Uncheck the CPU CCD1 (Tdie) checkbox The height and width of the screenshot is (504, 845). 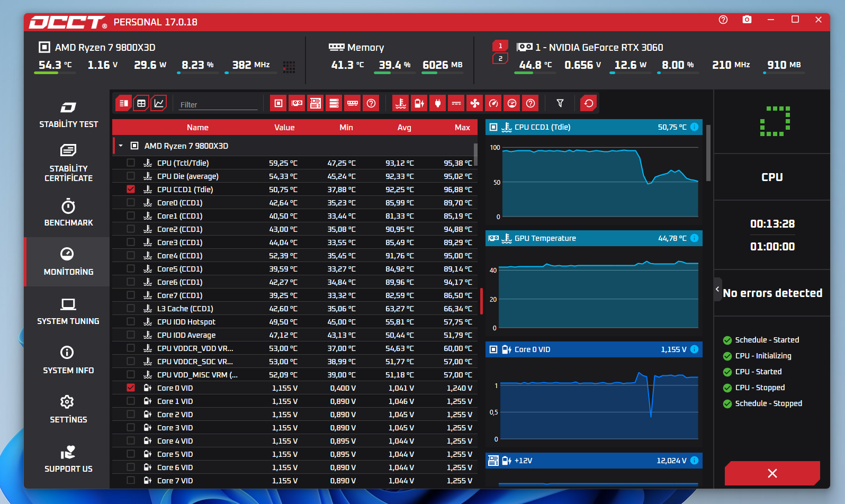(131, 189)
